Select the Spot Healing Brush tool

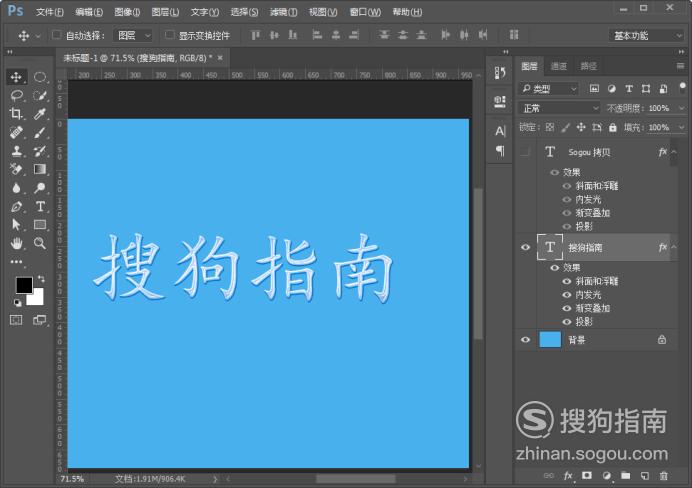coord(16,132)
